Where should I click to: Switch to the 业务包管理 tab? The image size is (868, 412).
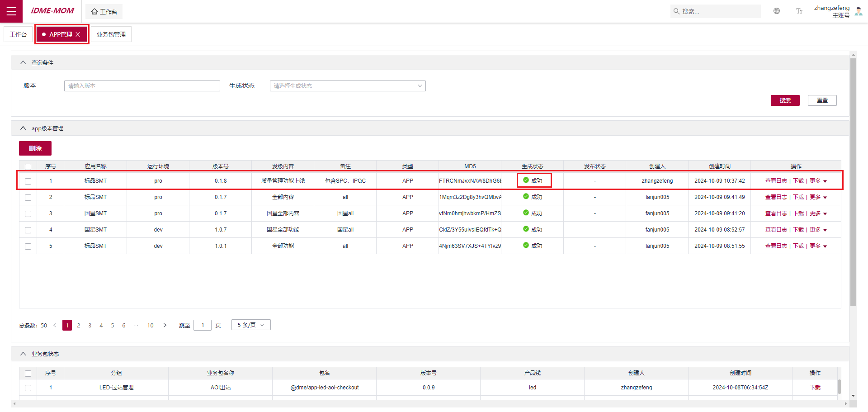(111, 34)
